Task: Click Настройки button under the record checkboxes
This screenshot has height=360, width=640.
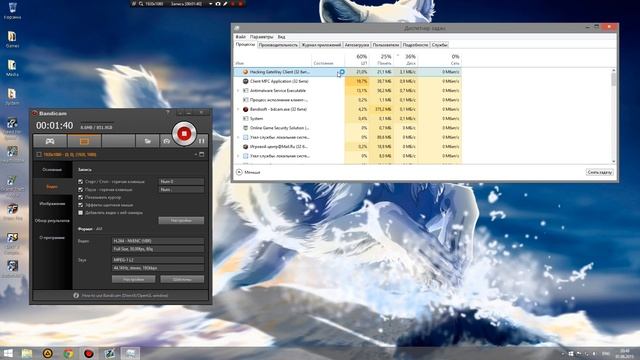Action: 181,220
